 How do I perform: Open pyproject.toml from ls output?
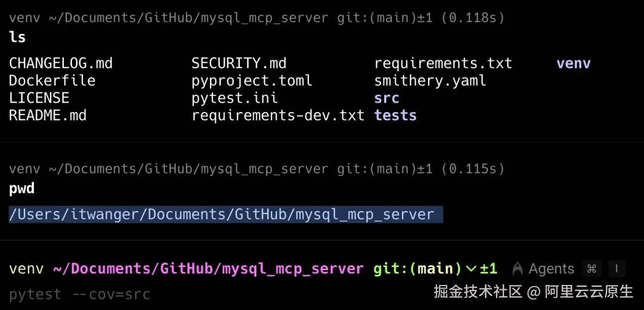click(252, 81)
